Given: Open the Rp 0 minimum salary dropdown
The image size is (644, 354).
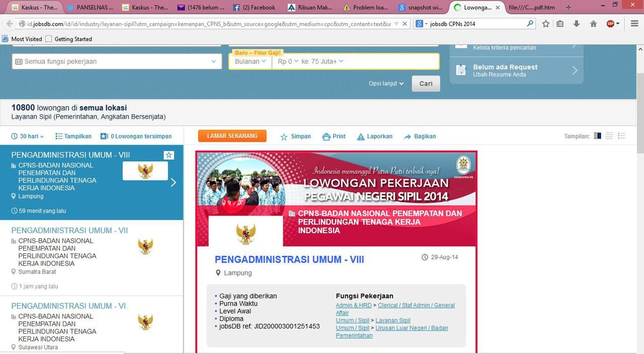Looking at the screenshot, I should coord(288,61).
